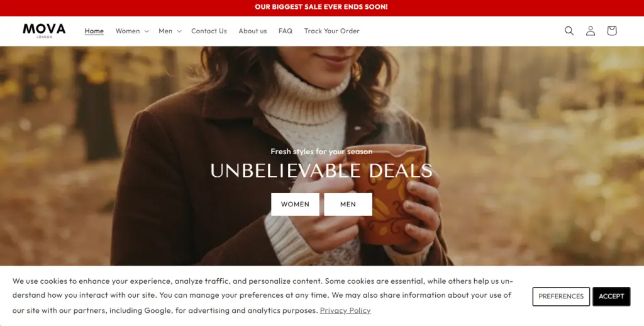Open the search magnifier icon
The image size is (644, 326).
pos(569,31)
